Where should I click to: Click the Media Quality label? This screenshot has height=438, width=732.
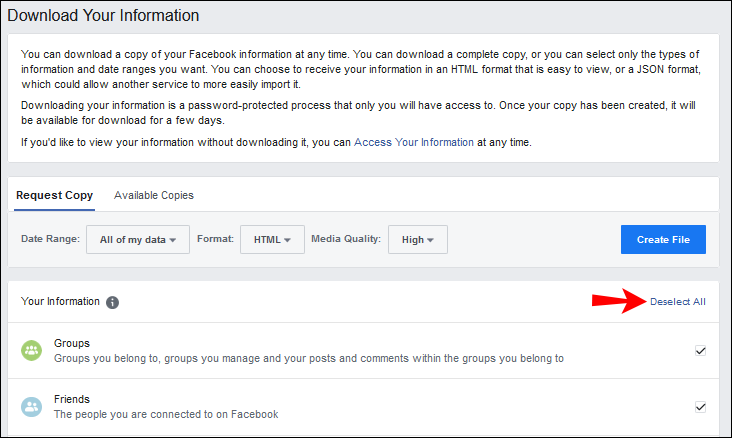pos(346,240)
